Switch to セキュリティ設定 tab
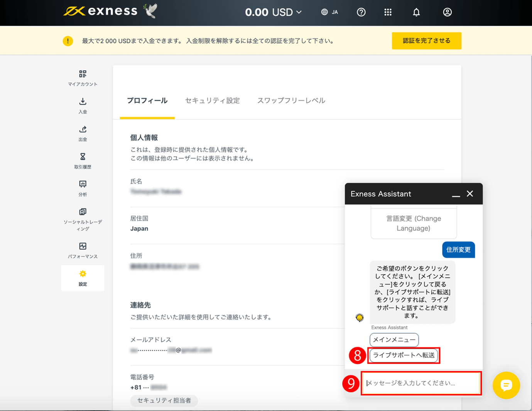 (x=212, y=101)
